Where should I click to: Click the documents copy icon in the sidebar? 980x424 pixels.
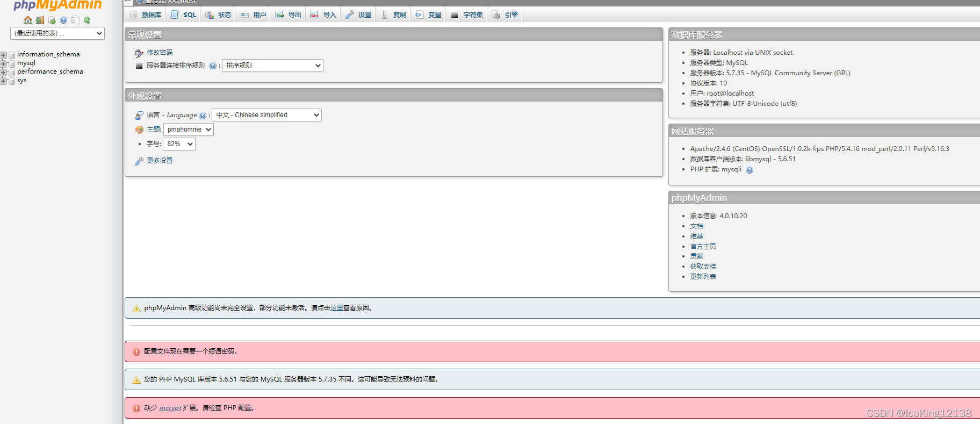tap(75, 20)
